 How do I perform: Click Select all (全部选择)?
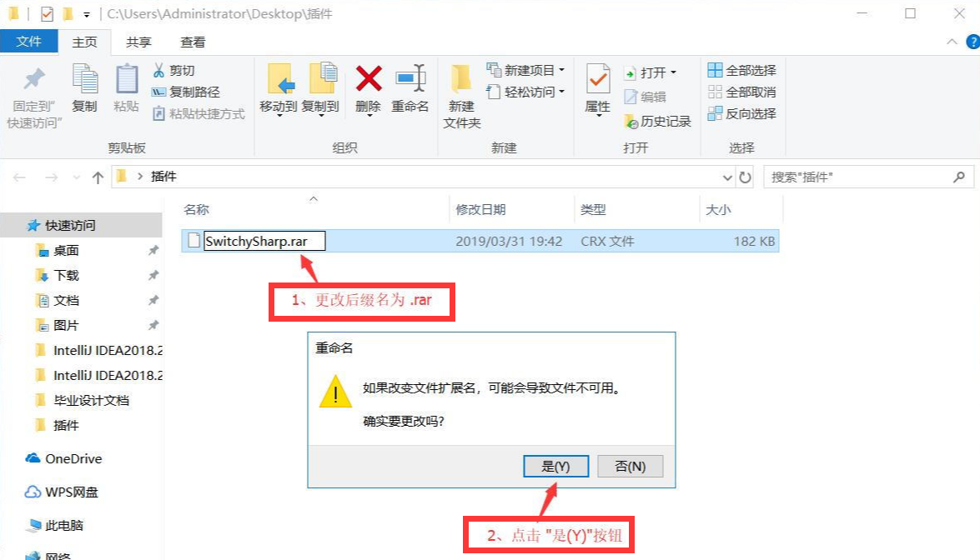tap(741, 70)
